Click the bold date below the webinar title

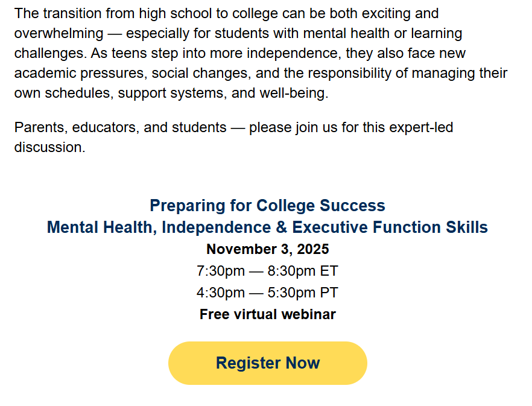267,249
